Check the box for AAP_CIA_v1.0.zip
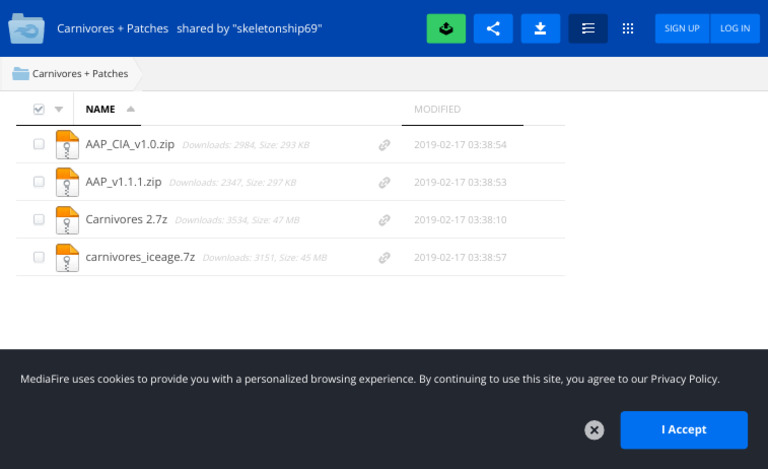Image resolution: width=768 pixels, height=469 pixels. tap(39, 145)
